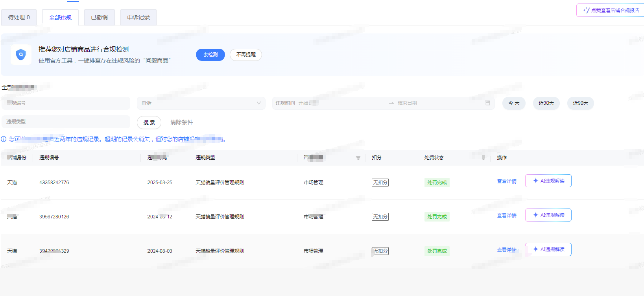This screenshot has width=644, height=296.
Task: Click the calendar icon in date range
Action: pos(487,103)
